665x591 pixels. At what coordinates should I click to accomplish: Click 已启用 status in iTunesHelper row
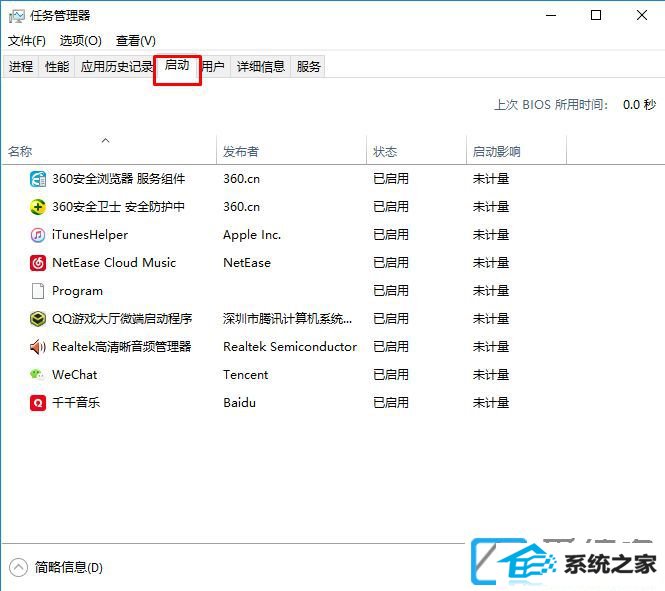pos(391,235)
